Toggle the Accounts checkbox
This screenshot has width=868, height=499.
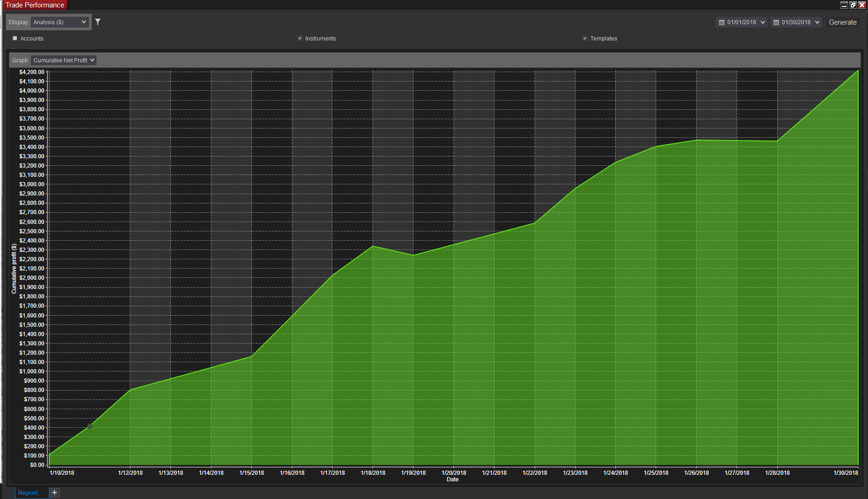coord(15,38)
